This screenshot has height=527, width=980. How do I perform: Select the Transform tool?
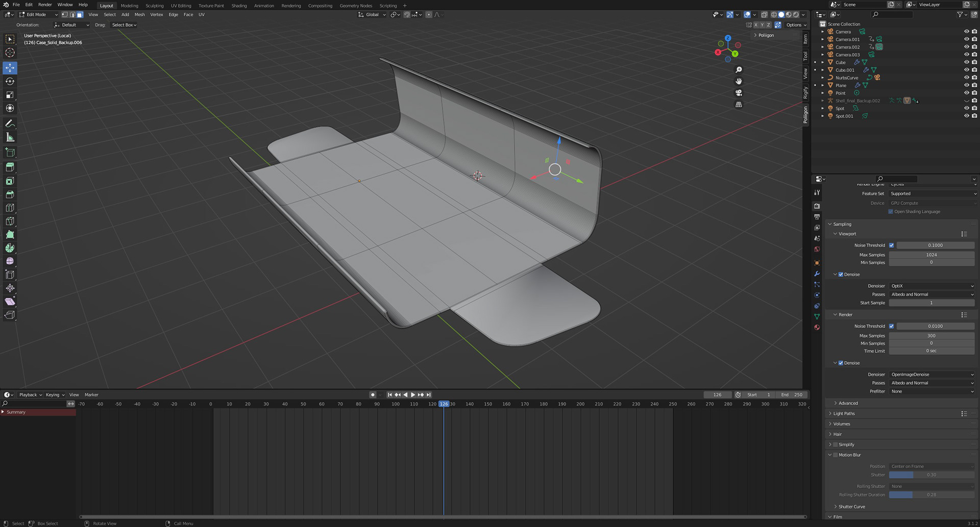pos(10,108)
